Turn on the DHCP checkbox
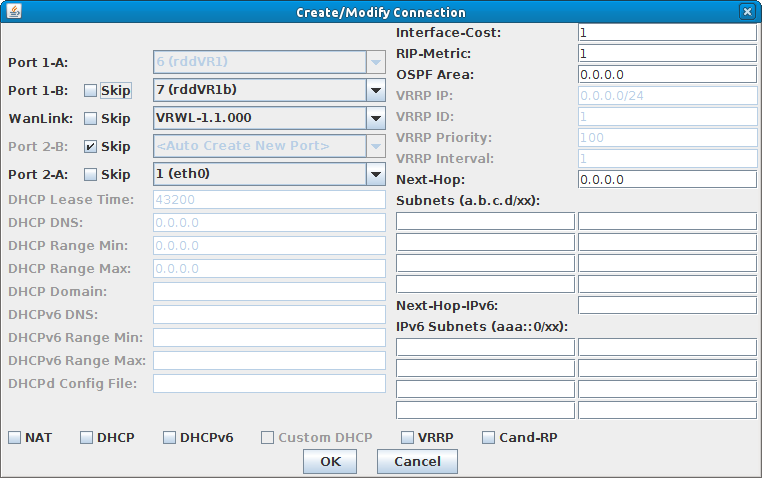Viewport: 762px width, 478px height. tap(86, 438)
